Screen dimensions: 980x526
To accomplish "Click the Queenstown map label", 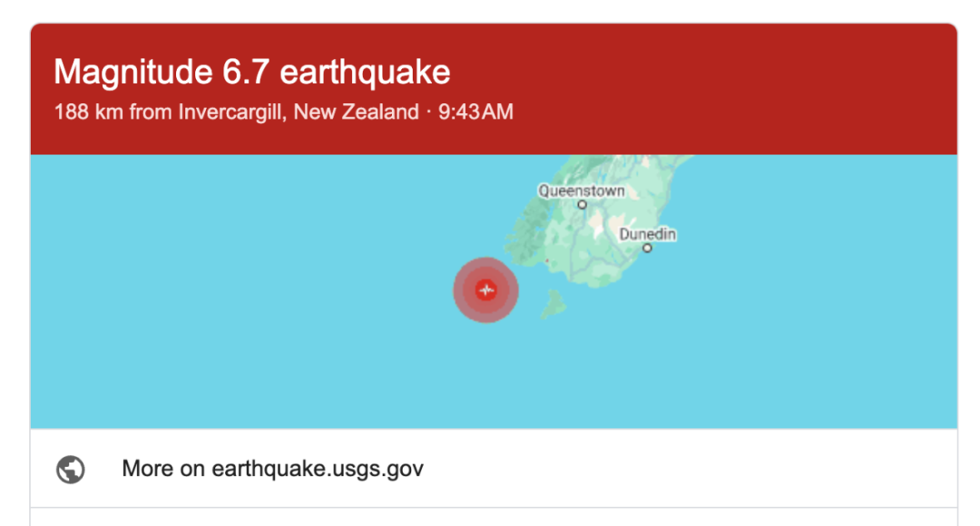I will tap(582, 190).
